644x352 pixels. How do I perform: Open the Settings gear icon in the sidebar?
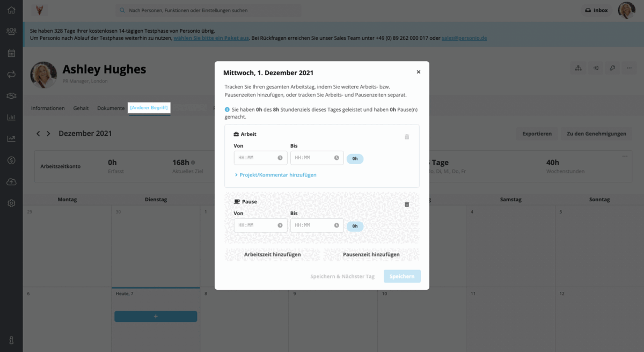[x=11, y=203]
